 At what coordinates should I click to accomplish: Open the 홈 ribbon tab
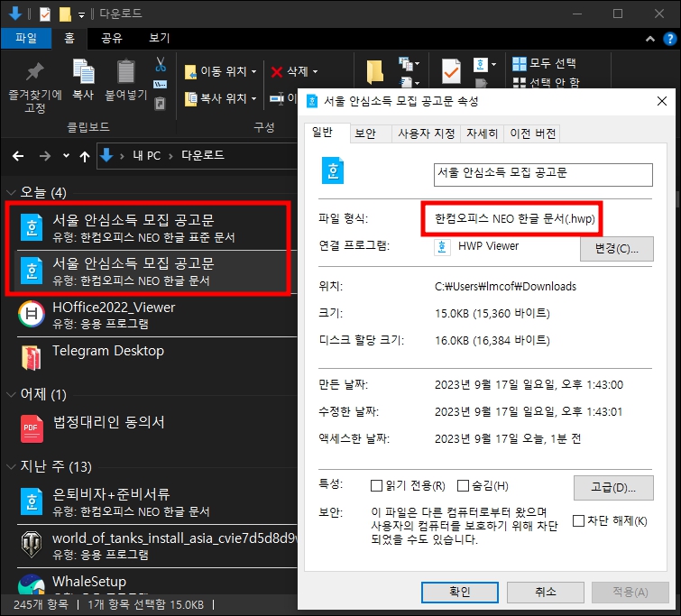pos(69,39)
